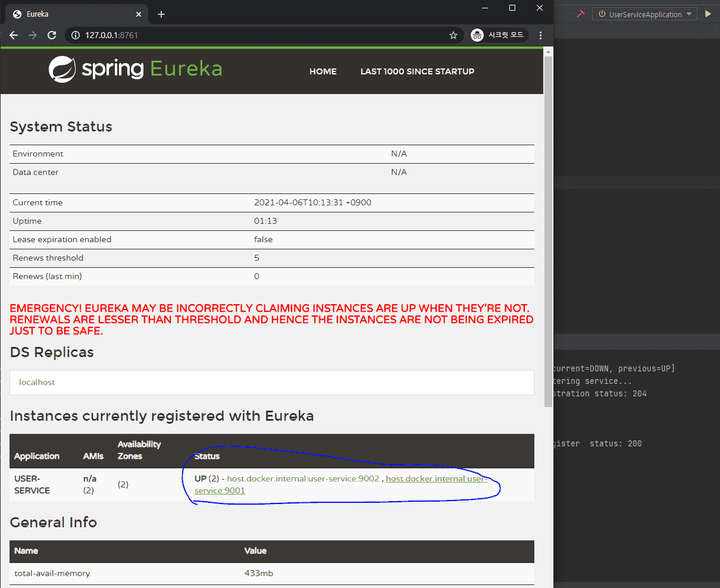Click the total-avail-memory row name

coord(52,573)
